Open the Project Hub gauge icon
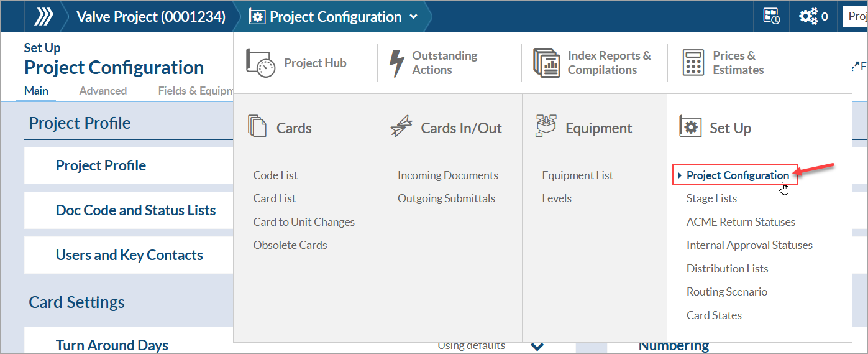 click(x=260, y=63)
